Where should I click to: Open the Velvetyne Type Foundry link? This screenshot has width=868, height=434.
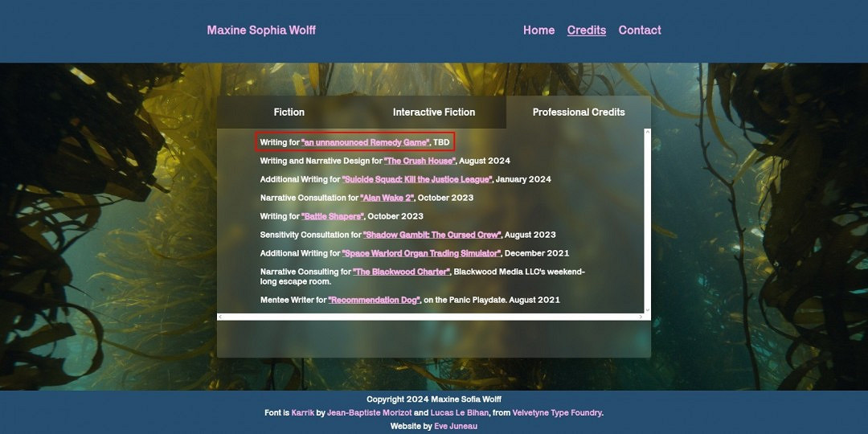point(557,413)
